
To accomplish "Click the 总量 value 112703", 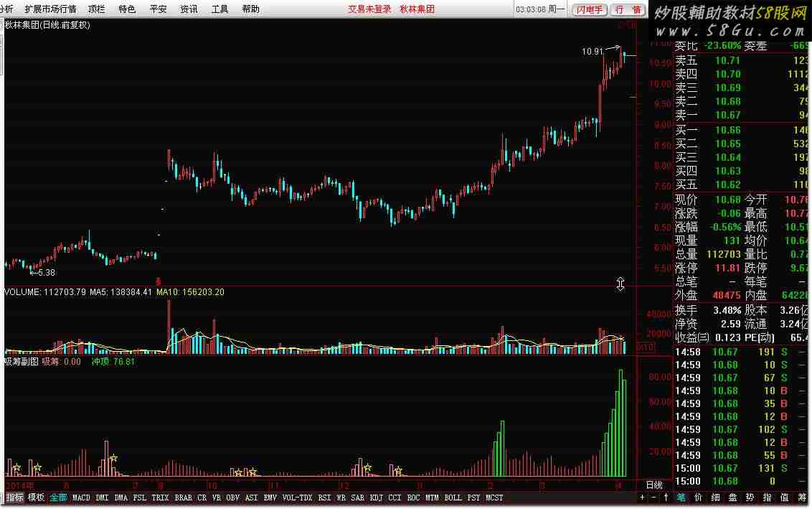I will tap(724, 254).
